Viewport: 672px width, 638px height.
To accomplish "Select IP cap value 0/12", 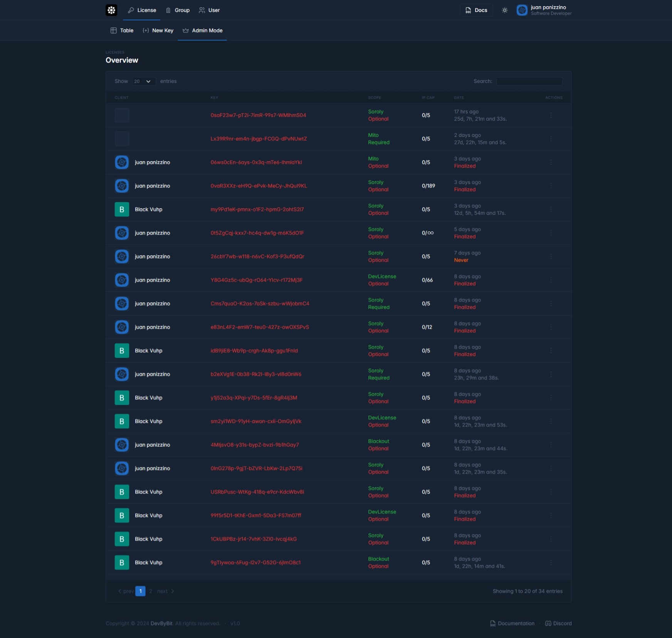I will click(427, 327).
